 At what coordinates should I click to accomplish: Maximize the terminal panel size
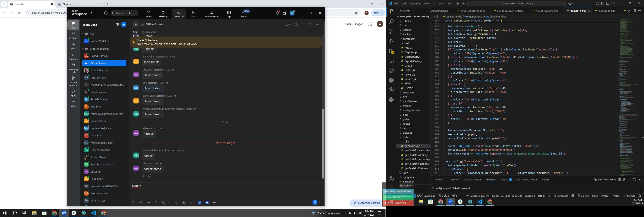pyautogui.click(x=634, y=180)
